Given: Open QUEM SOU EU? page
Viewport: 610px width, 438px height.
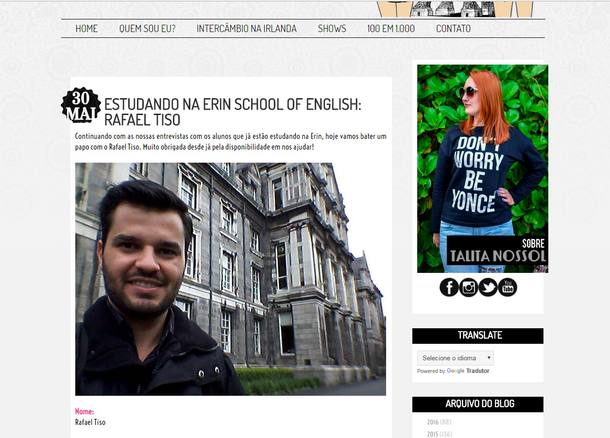Looking at the screenshot, I should (x=147, y=28).
